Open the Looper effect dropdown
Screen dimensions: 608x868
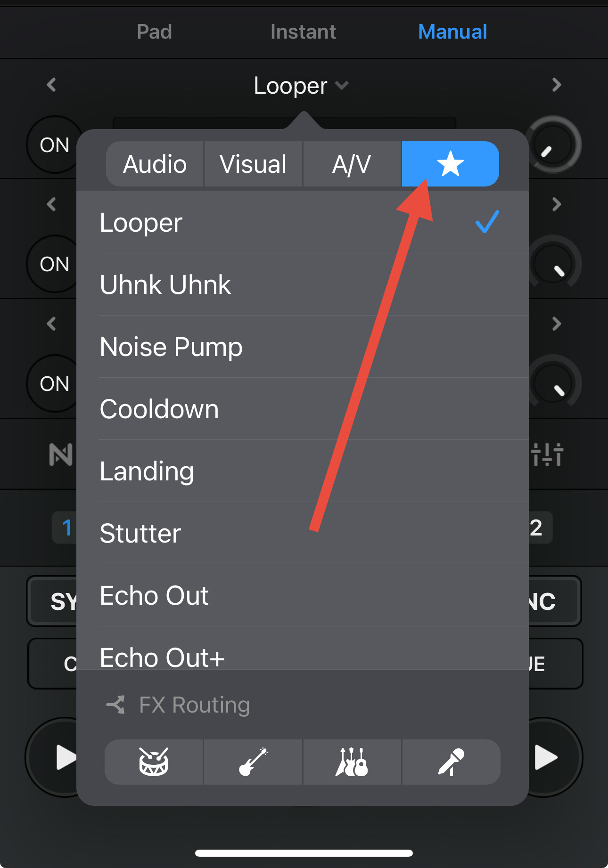[301, 86]
